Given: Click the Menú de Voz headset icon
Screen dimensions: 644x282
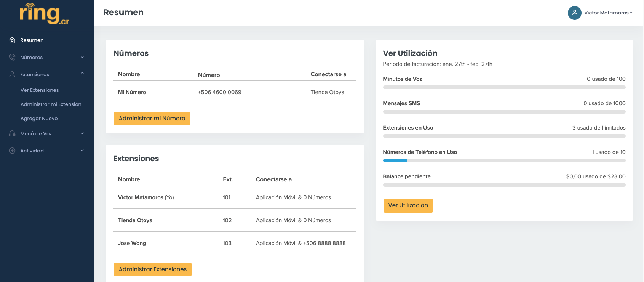Looking at the screenshot, I should [12, 133].
